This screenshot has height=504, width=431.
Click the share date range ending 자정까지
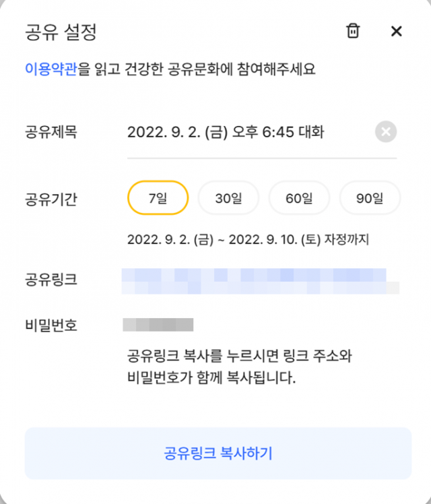248,239
